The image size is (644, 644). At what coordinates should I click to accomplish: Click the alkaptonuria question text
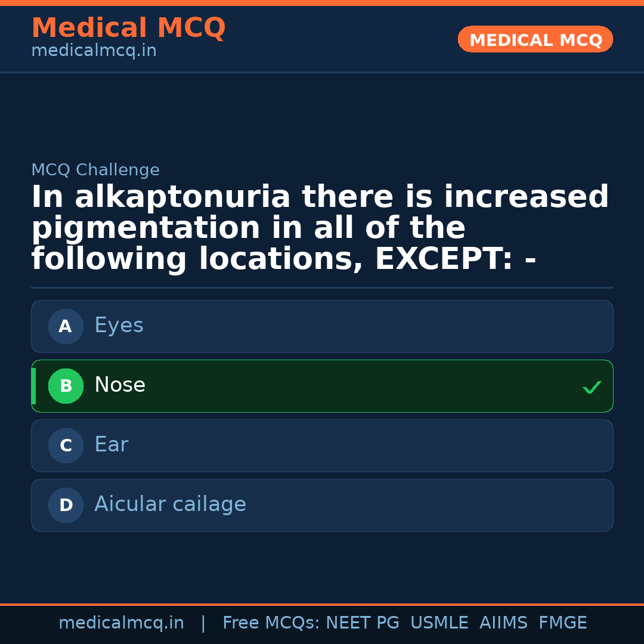[x=320, y=228]
